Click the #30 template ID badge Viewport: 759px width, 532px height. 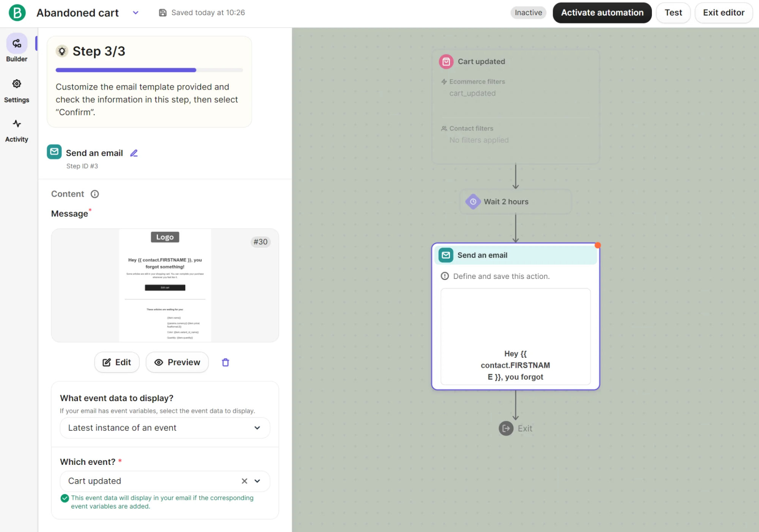click(260, 242)
